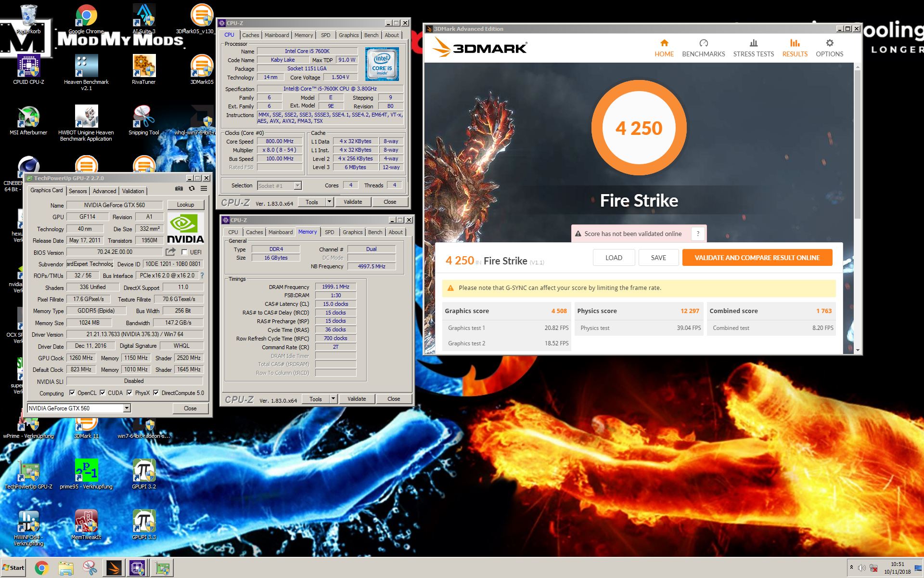This screenshot has width=924, height=578.
Task: Open the 3DMark Home section
Action: [664, 48]
